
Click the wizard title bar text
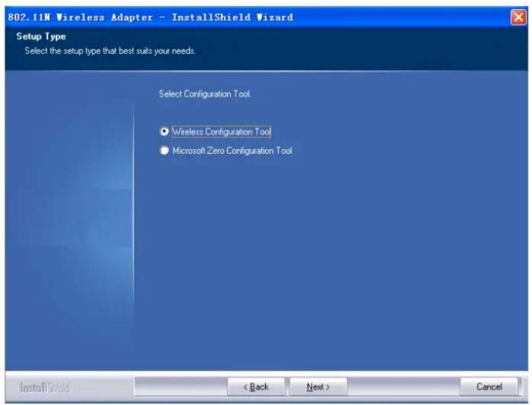[x=150, y=17]
